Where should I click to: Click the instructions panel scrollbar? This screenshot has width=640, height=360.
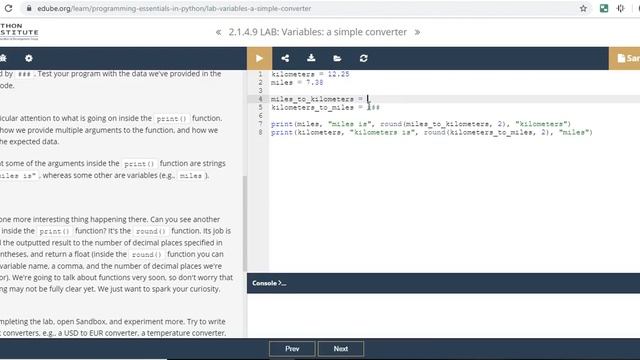244,224
